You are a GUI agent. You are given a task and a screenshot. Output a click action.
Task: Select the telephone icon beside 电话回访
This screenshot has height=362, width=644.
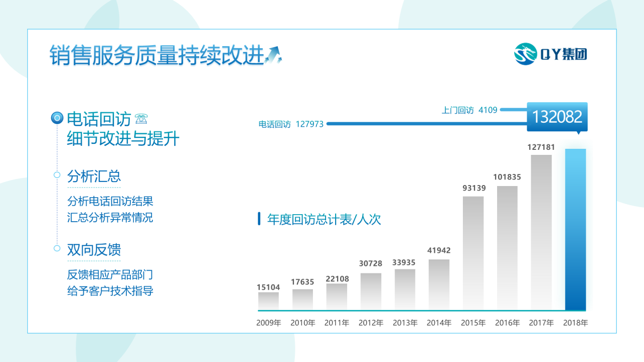[142, 119]
